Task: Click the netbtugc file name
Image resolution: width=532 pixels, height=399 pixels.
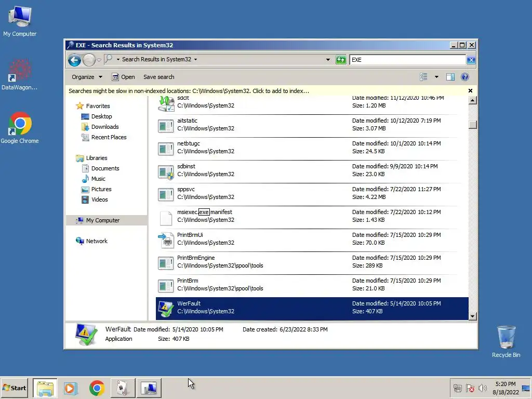Action: pos(188,143)
